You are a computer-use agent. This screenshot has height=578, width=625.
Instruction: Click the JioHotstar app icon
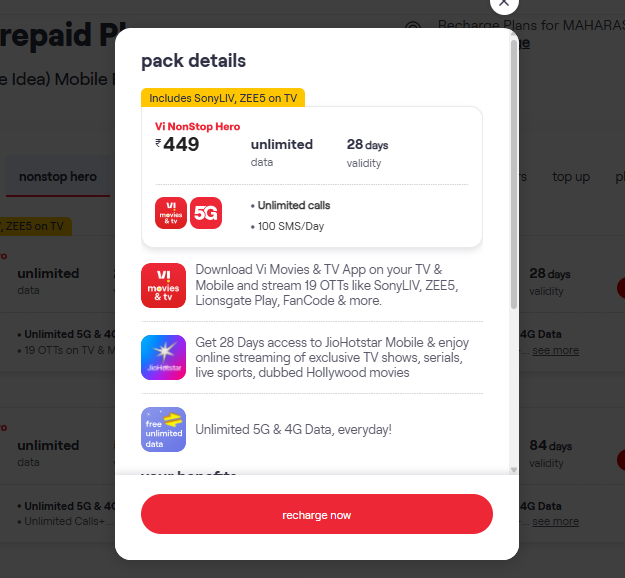click(163, 357)
